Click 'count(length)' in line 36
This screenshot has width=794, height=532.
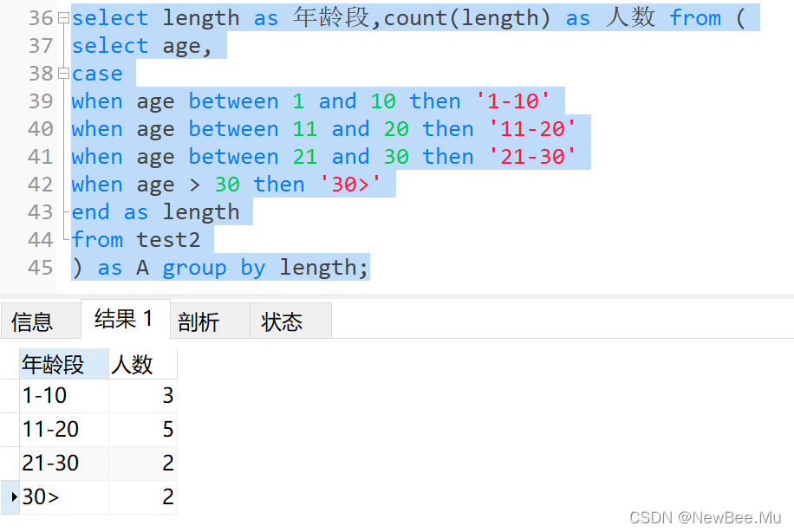pyautogui.click(x=467, y=18)
